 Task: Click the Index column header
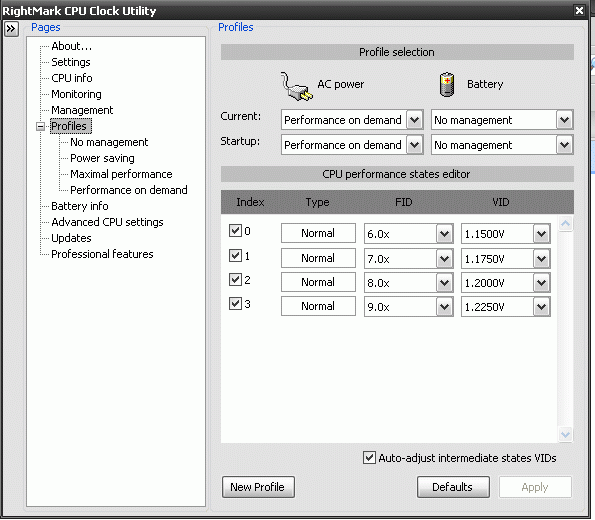pos(250,202)
